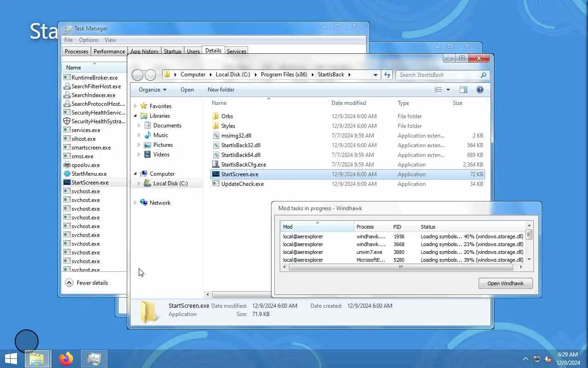
Task: Select StartMenu.exe in Task Manager
Action: pyautogui.click(x=89, y=174)
